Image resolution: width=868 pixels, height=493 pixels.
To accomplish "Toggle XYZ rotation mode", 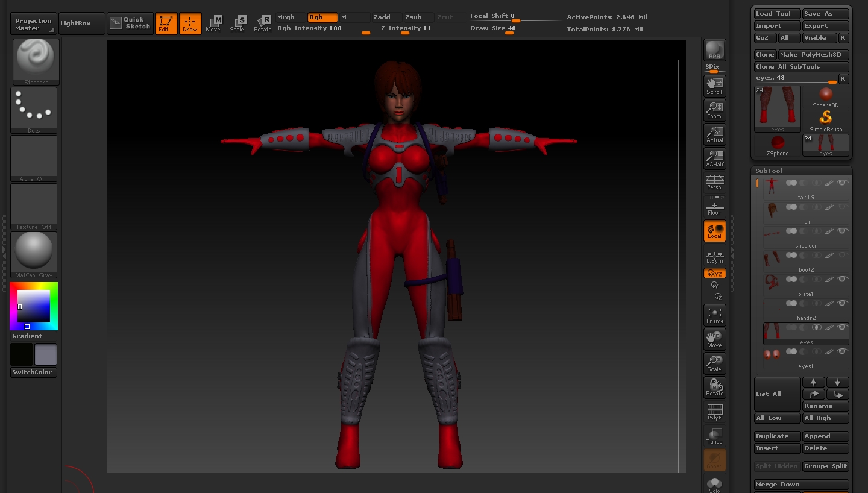I will [715, 274].
